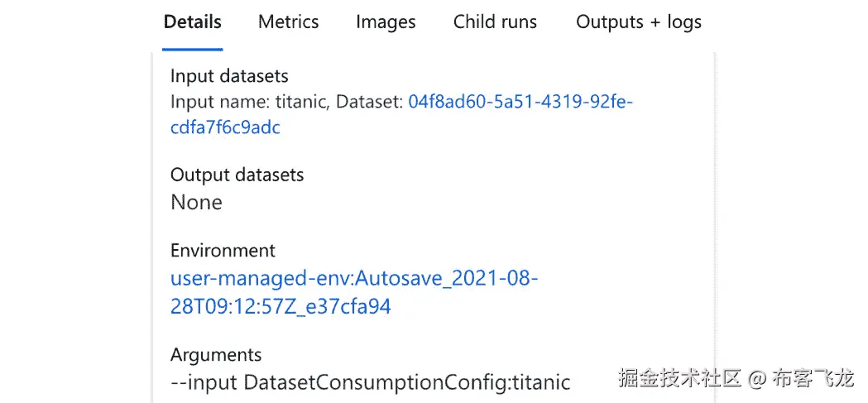Click the Arguments section heading

coord(216,355)
